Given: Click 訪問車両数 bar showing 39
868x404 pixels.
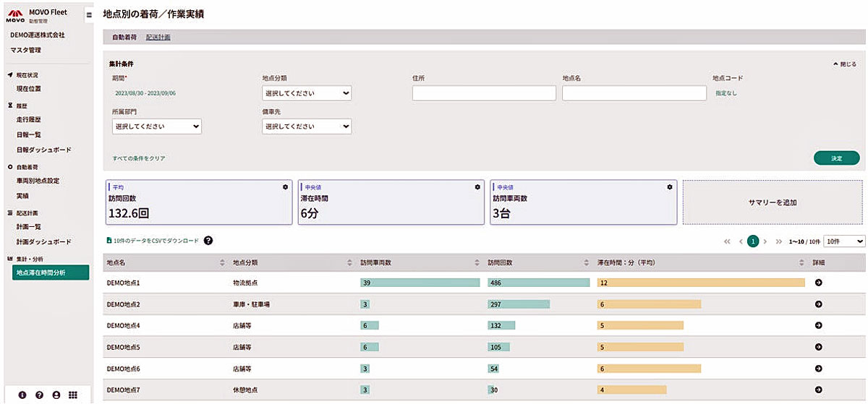Looking at the screenshot, I should tap(420, 283).
